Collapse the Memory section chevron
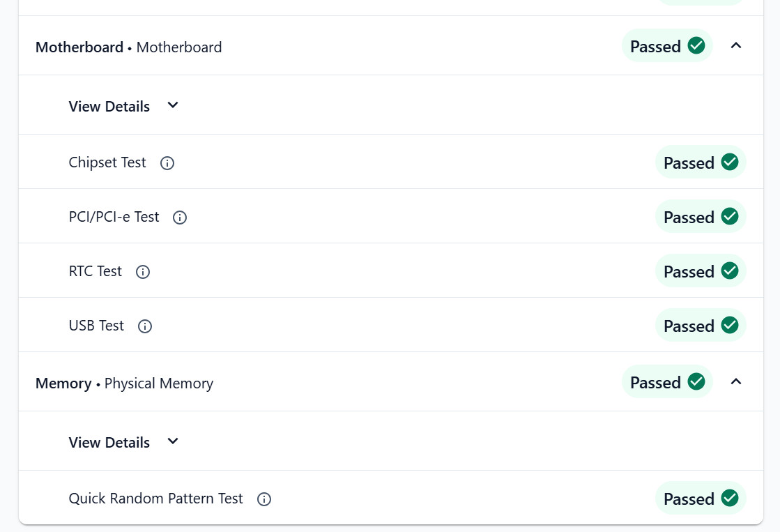The width and height of the screenshot is (780, 532). (735, 381)
